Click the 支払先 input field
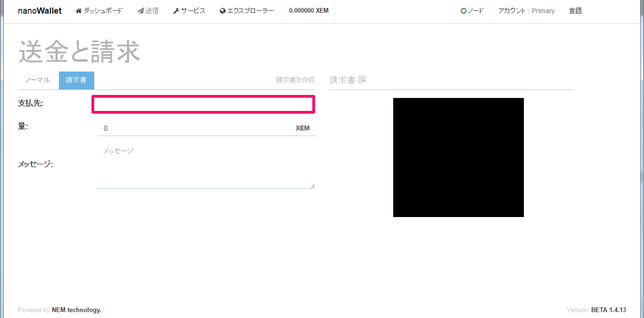 (x=203, y=104)
